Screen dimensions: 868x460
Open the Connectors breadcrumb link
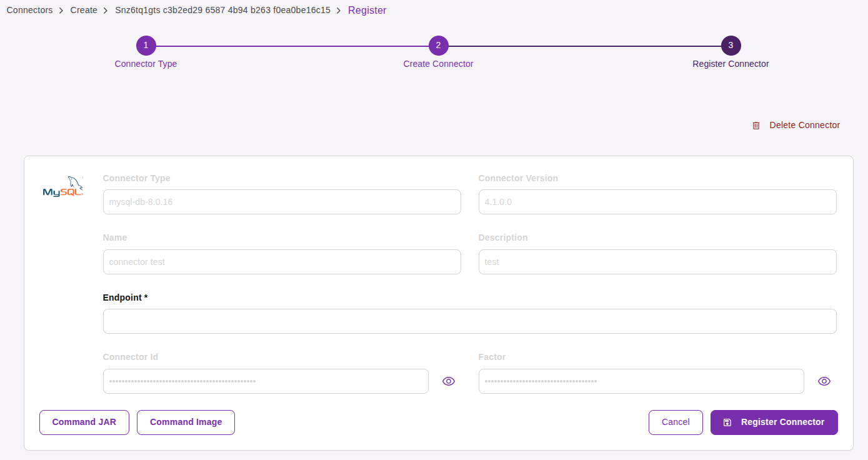pyautogui.click(x=29, y=10)
